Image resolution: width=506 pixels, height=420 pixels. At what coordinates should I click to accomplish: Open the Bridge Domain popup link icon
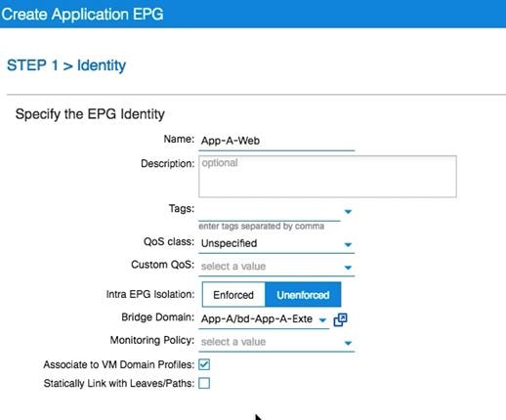[x=340, y=319]
